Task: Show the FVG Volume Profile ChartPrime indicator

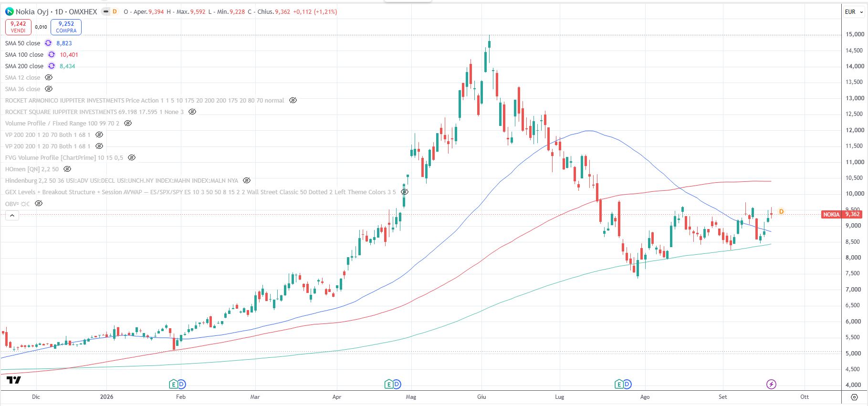Action: pyautogui.click(x=132, y=157)
